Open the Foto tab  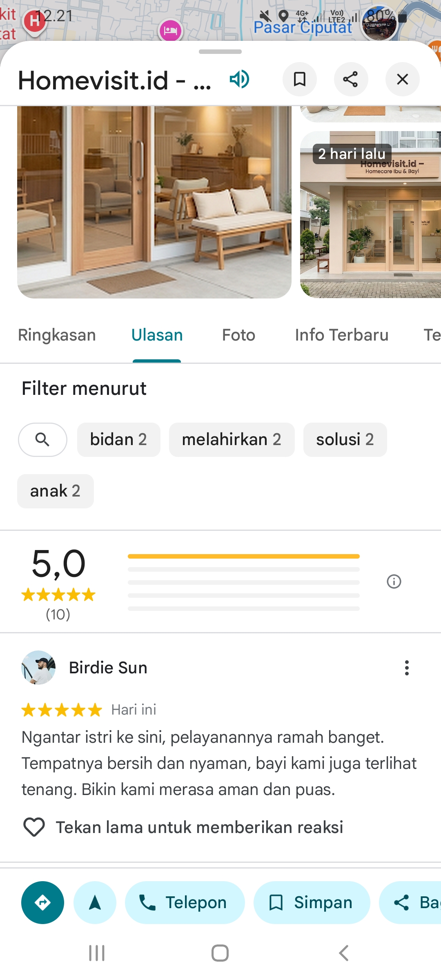click(238, 335)
